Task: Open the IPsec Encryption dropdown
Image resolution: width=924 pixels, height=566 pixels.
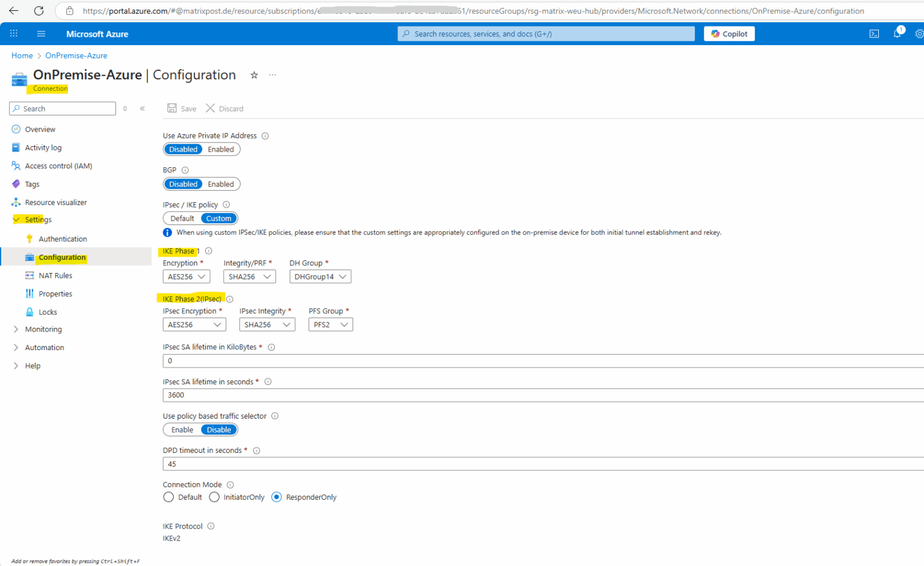Action: coord(194,324)
